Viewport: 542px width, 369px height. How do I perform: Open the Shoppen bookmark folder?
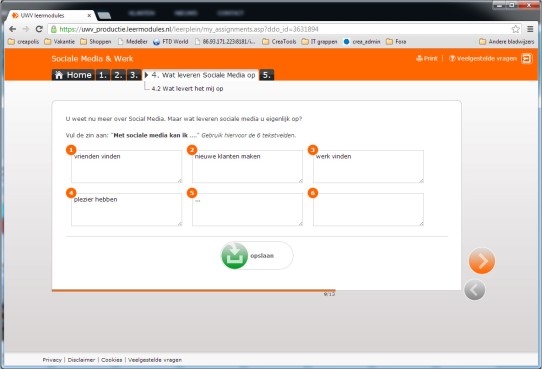coord(96,41)
